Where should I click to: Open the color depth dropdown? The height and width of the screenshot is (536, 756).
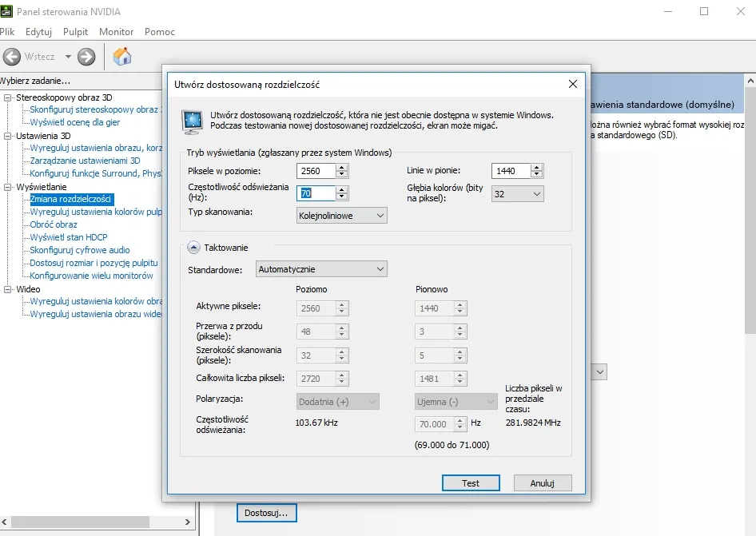(516, 193)
